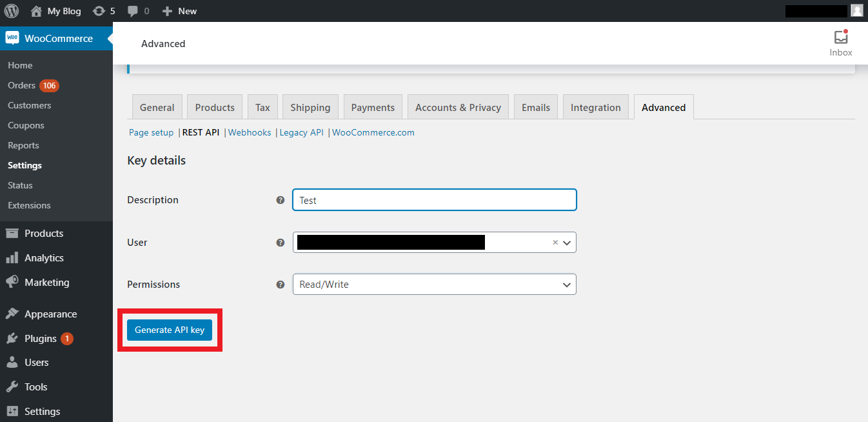Clear the selected user with the x
This screenshot has width=868, height=422.
pyautogui.click(x=555, y=243)
